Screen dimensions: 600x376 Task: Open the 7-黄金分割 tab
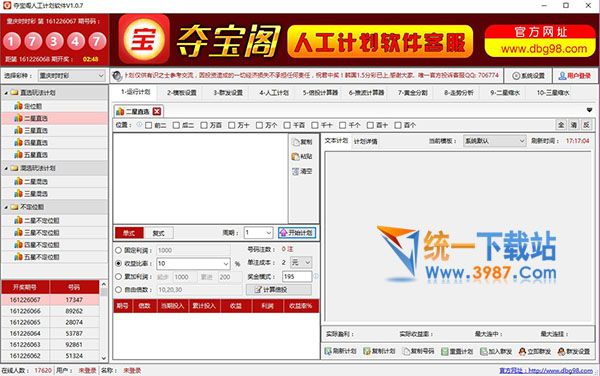tap(412, 93)
